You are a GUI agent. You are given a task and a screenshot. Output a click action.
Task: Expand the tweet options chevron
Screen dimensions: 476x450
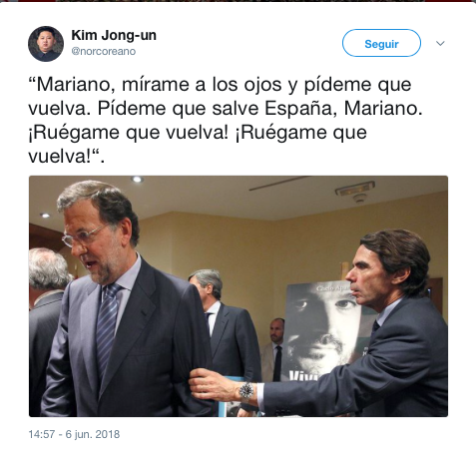440,43
